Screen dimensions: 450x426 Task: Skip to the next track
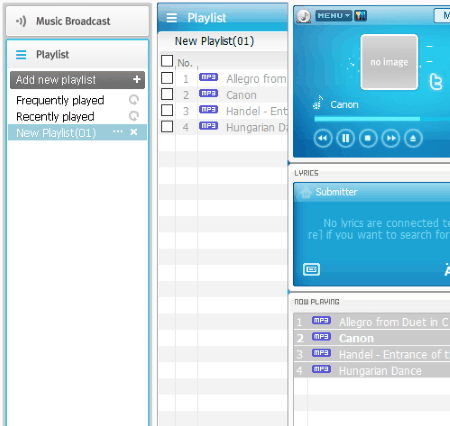point(391,138)
